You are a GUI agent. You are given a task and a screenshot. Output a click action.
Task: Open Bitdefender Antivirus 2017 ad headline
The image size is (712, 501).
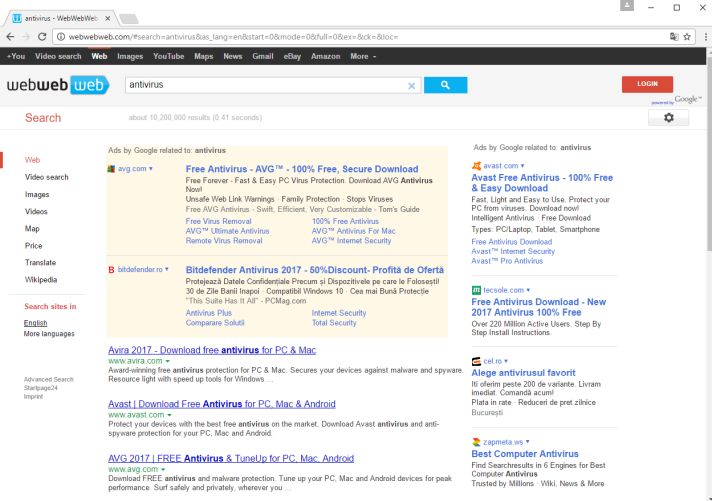(315, 270)
